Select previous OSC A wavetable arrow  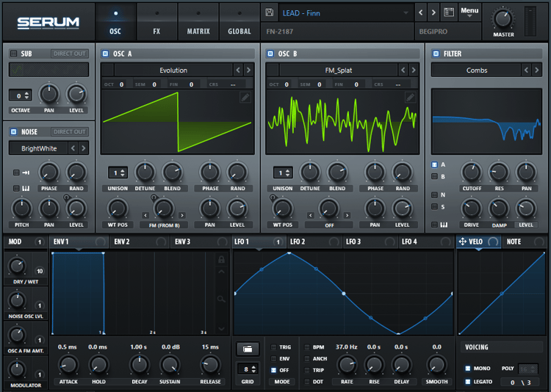pyautogui.click(x=238, y=70)
